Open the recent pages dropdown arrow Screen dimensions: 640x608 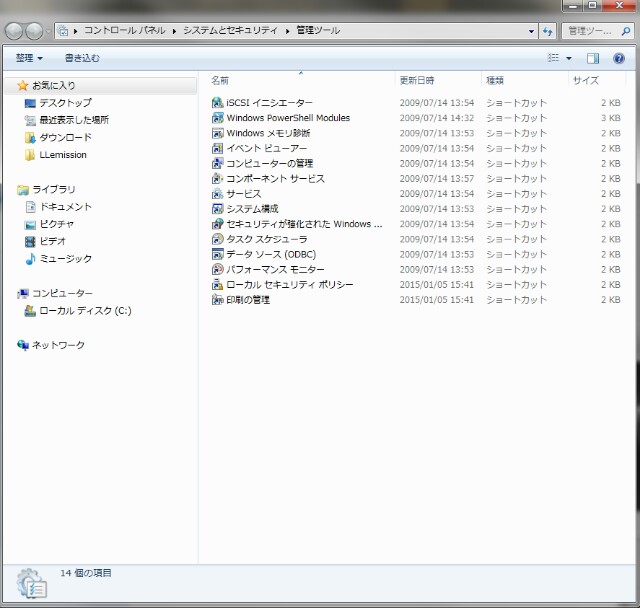[48, 31]
